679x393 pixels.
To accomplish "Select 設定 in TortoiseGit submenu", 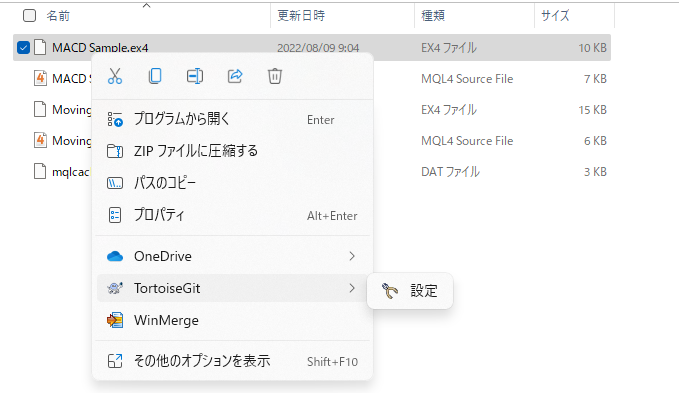I will (410, 291).
